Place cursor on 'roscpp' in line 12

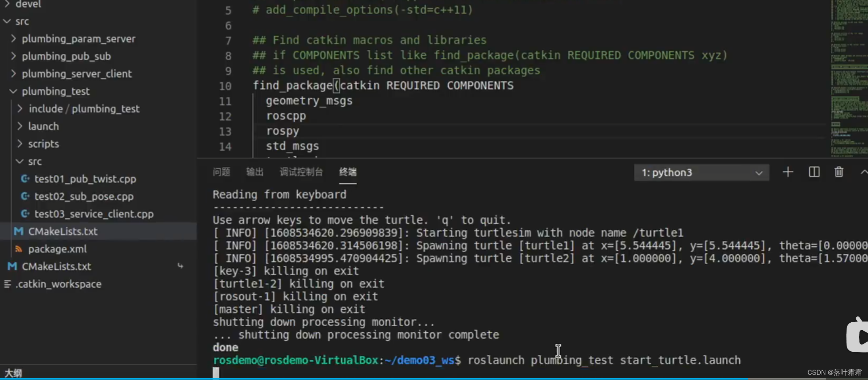click(286, 116)
